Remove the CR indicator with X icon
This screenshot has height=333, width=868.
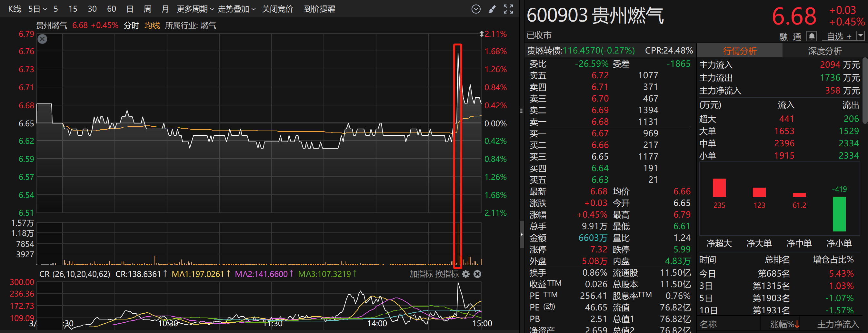(477, 274)
